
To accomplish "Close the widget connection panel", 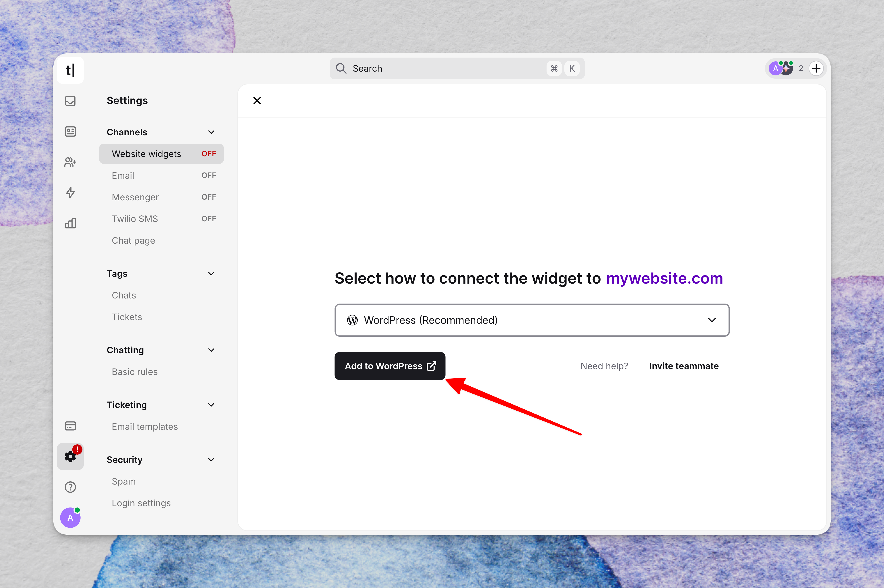I will (x=257, y=100).
